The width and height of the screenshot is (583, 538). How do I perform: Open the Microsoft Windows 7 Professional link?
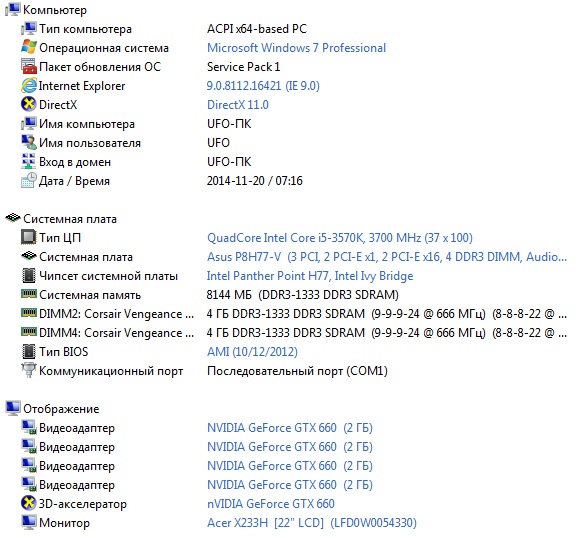tap(296, 48)
